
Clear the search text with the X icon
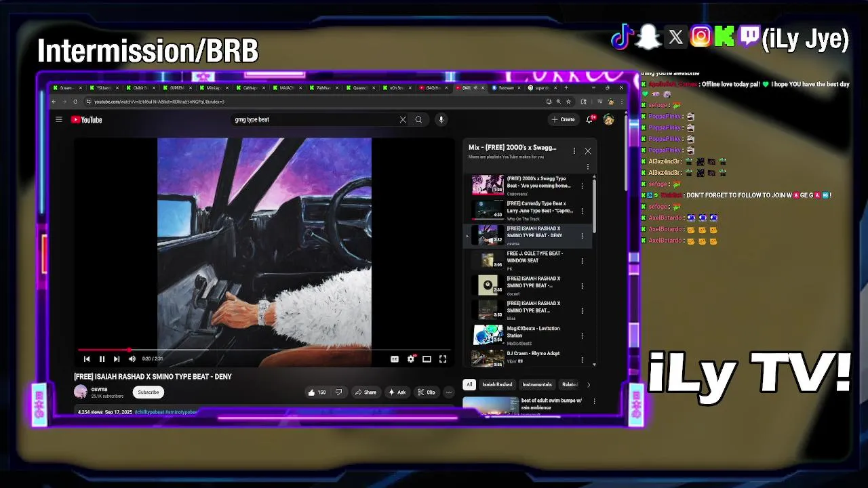coord(403,120)
